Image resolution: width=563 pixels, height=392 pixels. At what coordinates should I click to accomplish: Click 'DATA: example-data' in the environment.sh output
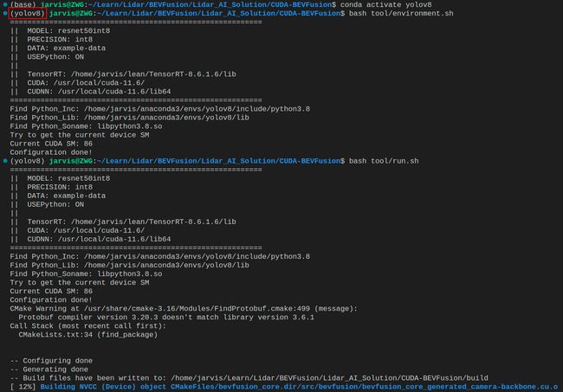tap(67, 48)
